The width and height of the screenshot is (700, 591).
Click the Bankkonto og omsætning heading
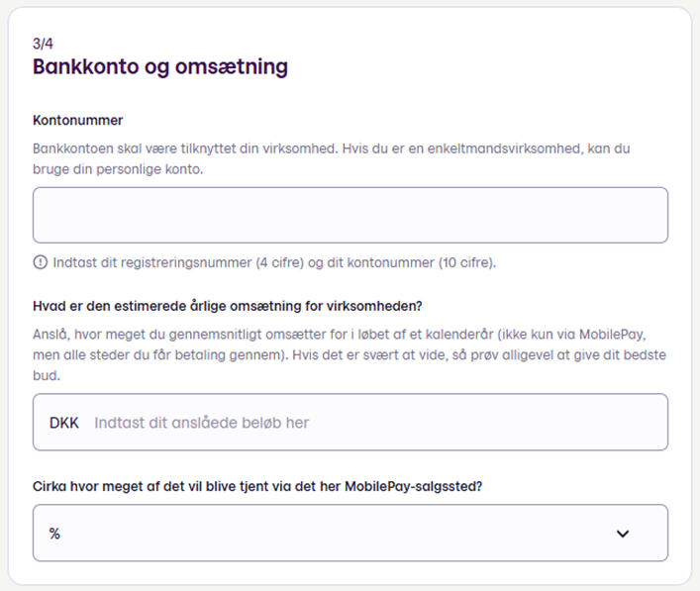[x=160, y=67]
